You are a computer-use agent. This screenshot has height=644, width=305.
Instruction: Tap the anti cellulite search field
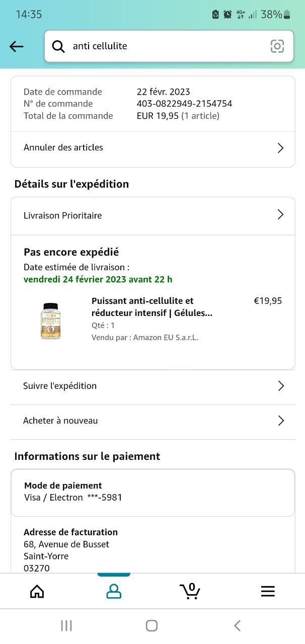click(x=166, y=46)
